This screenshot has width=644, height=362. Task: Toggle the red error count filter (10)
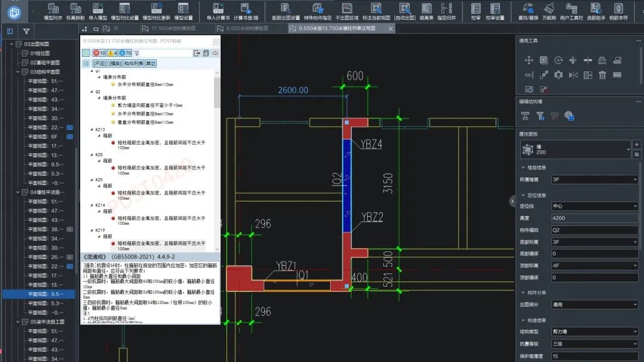point(99,53)
